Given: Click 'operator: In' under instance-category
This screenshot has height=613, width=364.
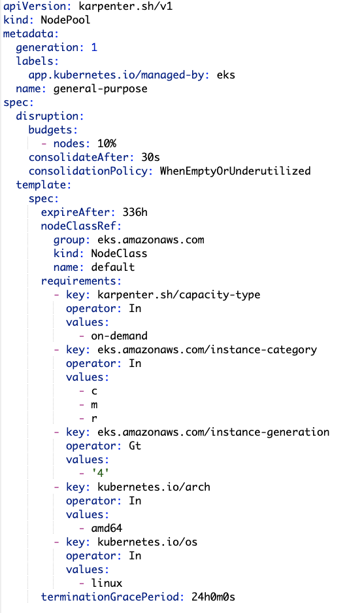Looking at the screenshot, I should click(x=103, y=363).
